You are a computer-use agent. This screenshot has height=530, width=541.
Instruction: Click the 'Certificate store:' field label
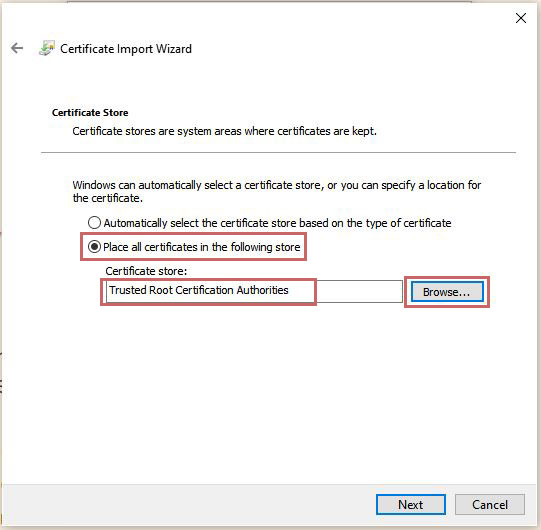pos(146,271)
